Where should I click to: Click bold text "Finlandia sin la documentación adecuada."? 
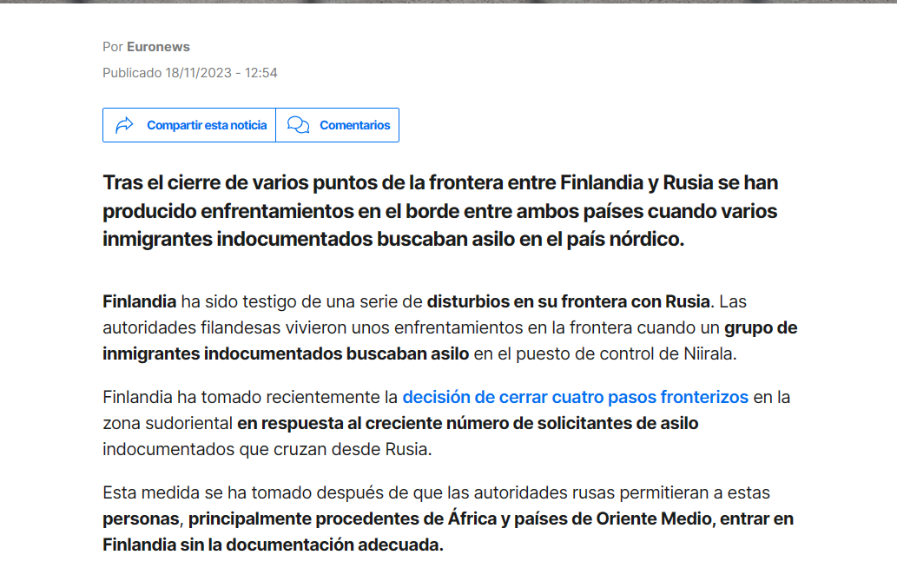(273, 545)
